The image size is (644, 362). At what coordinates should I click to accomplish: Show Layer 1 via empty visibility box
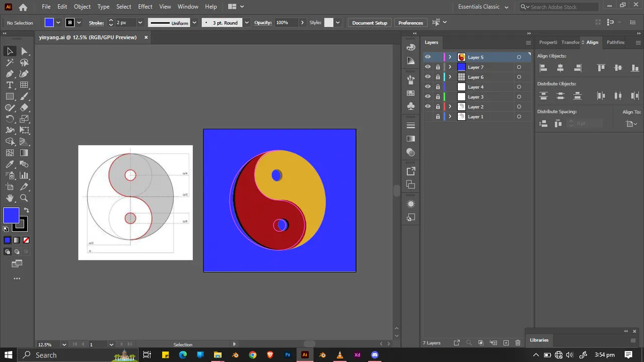click(x=428, y=117)
